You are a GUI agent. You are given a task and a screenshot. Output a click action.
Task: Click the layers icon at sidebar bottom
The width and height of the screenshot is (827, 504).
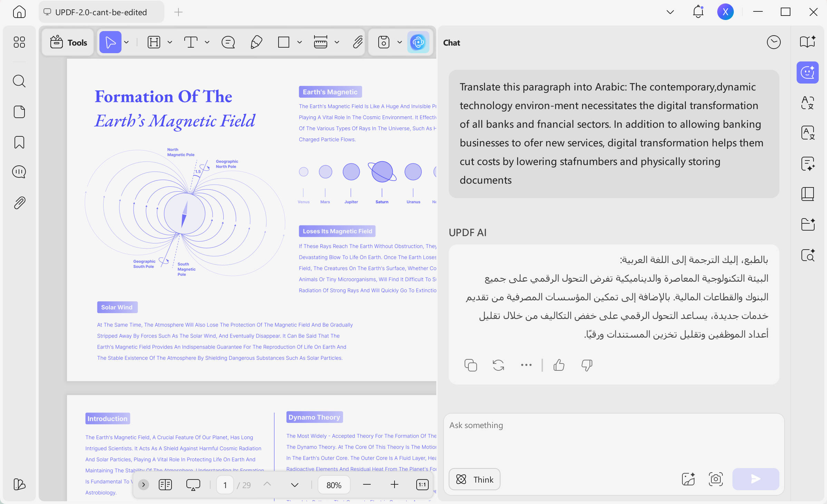coord(19,484)
